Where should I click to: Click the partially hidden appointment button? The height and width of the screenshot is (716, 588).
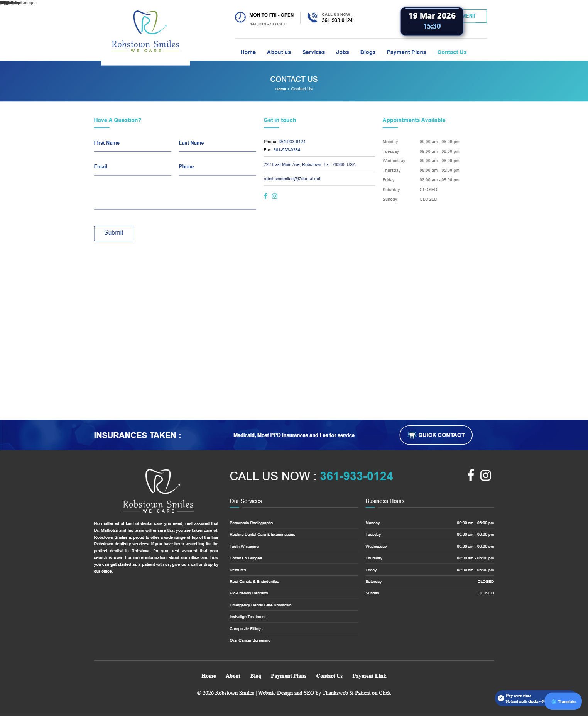[x=475, y=16]
